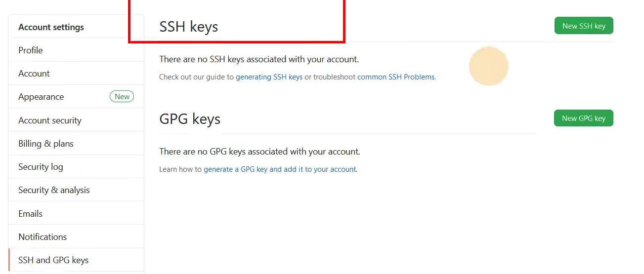This screenshot has width=644, height=274.
Task: Click the SSH keys section heading
Action: coord(188,27)
